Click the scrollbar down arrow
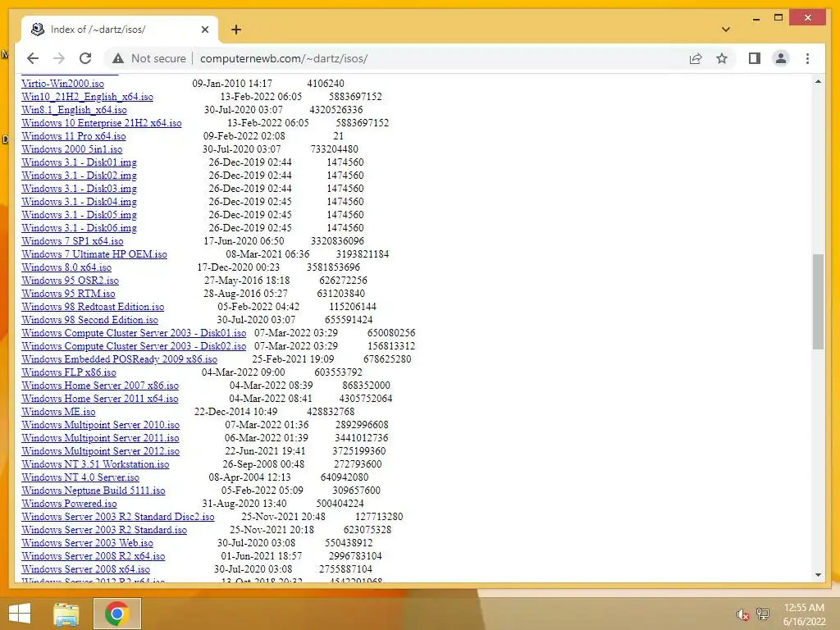The image size is (840, 630). (818, 575)
